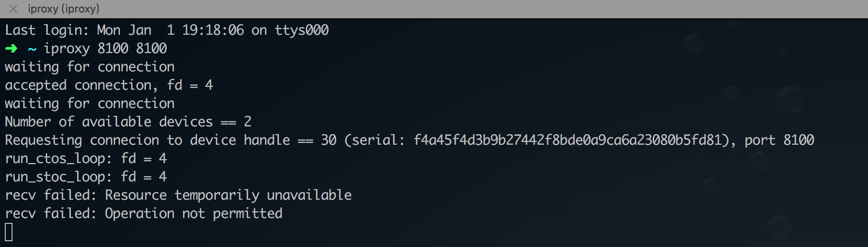
Task: Select the iproxy (iproxy) tab title
Action: coord(64,9)
